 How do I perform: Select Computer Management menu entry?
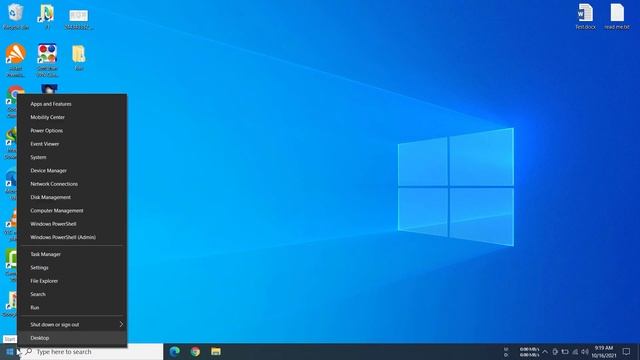[72, 211]
